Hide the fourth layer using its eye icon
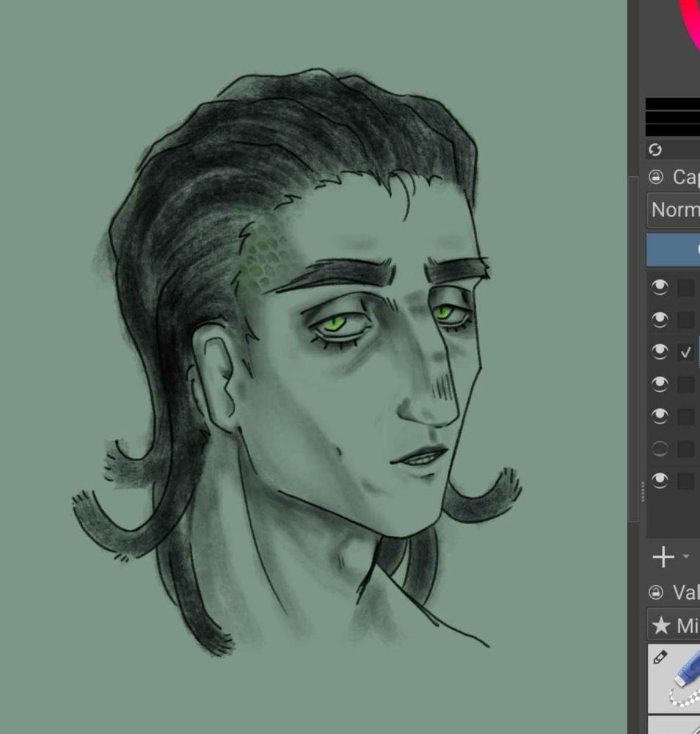The height and width of the screenshot is (734, 700). tap(660, 385)
